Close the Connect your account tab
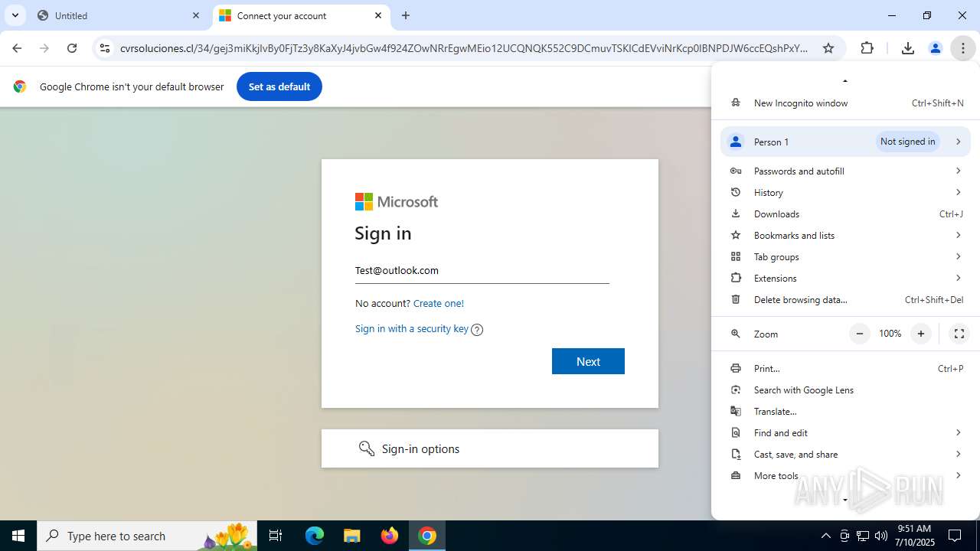This screenshot has width=980, height=551. (x=378, y=15)
